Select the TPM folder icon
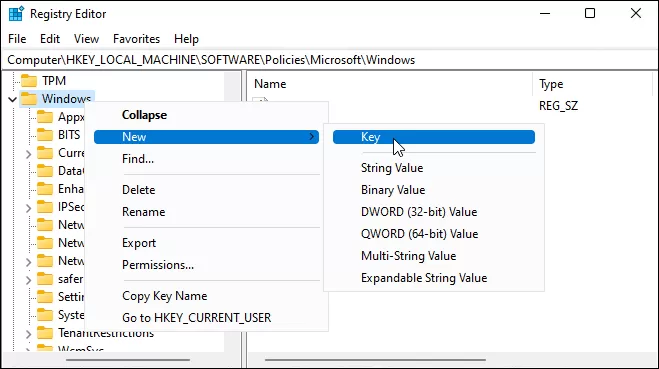Viewport: 659px width, 369px height. pyautogui.click(x=29, y=80)
